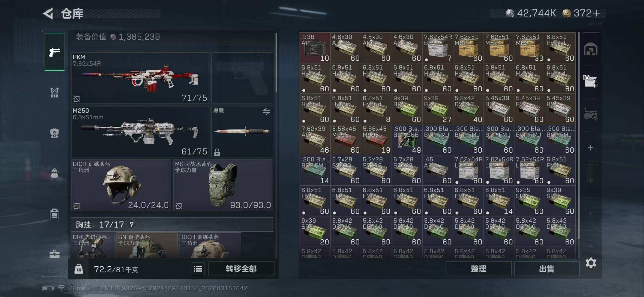Screen dimensions: 644x297
Task: Open settings gear near 出售 button
Action: [591, 263]
